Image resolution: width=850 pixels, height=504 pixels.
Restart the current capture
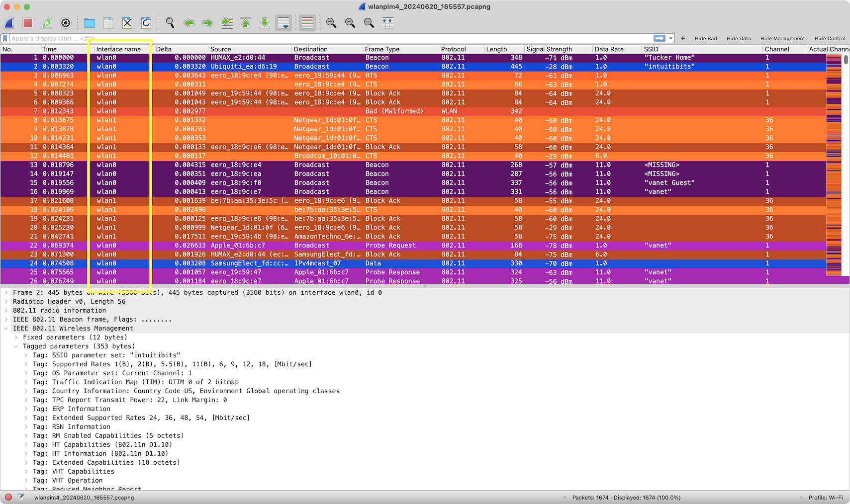click(47, 23)
